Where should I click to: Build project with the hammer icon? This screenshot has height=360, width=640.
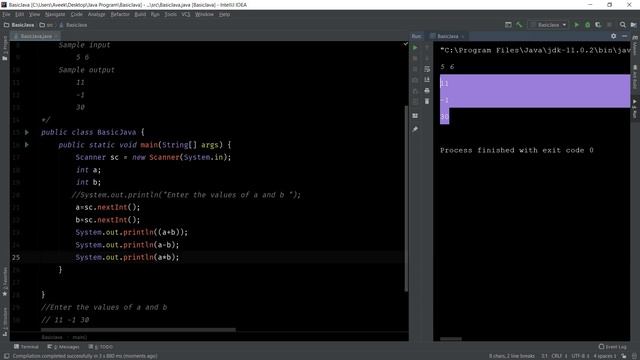(519, 25)
